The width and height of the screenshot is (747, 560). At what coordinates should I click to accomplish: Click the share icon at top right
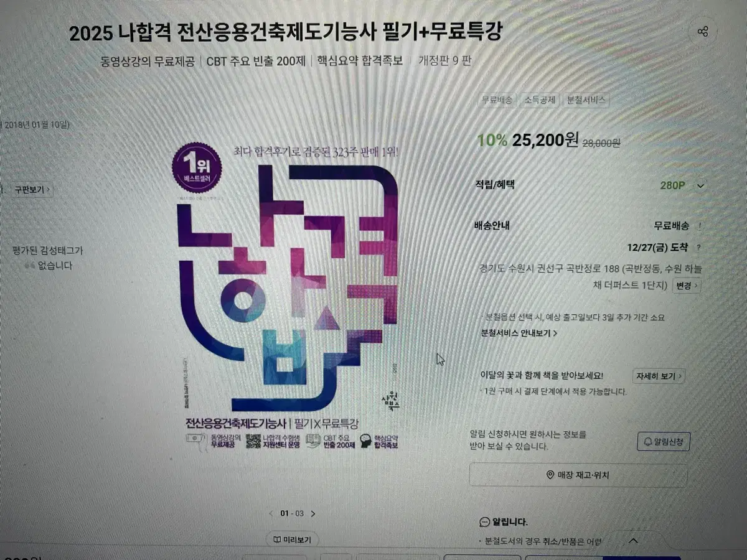(703, 32)
